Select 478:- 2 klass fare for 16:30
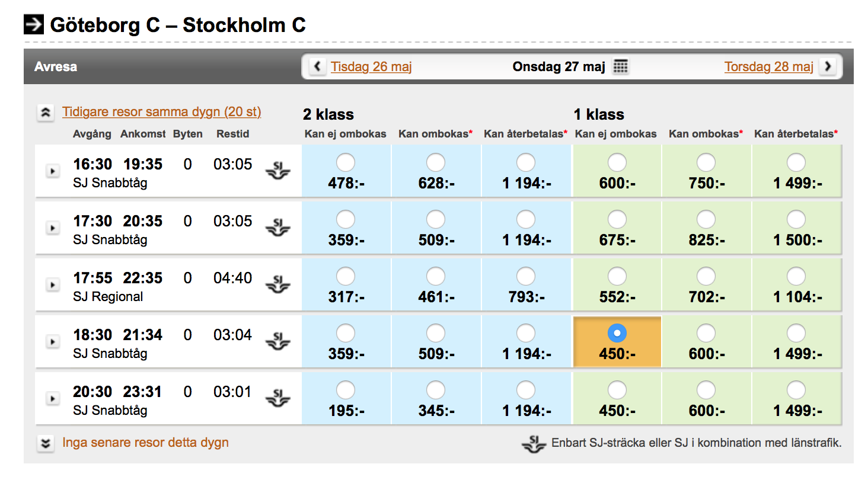Screen dimensions: 868x480 click(346, 162)
